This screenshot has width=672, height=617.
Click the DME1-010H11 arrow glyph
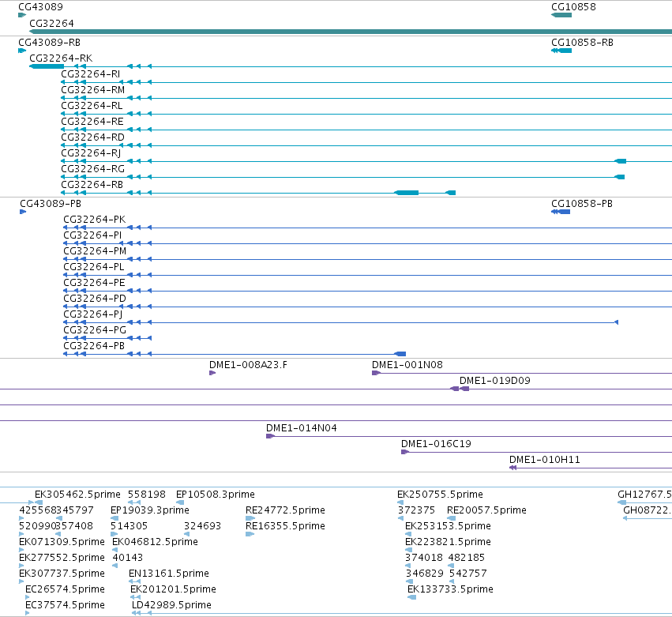[512, 468]
